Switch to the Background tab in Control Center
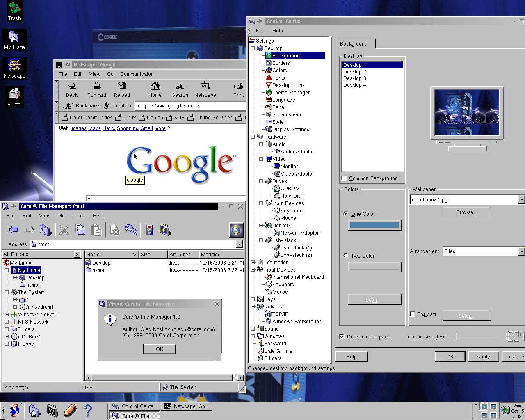This screenshot has width=525, height=420. point(354,43)
